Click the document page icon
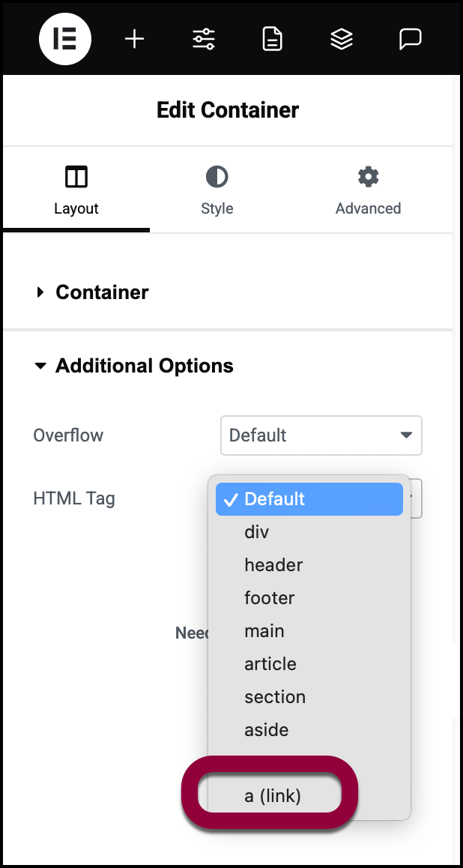Image resolution: width=463 pixels, height=868 pixels. point(273,39)
